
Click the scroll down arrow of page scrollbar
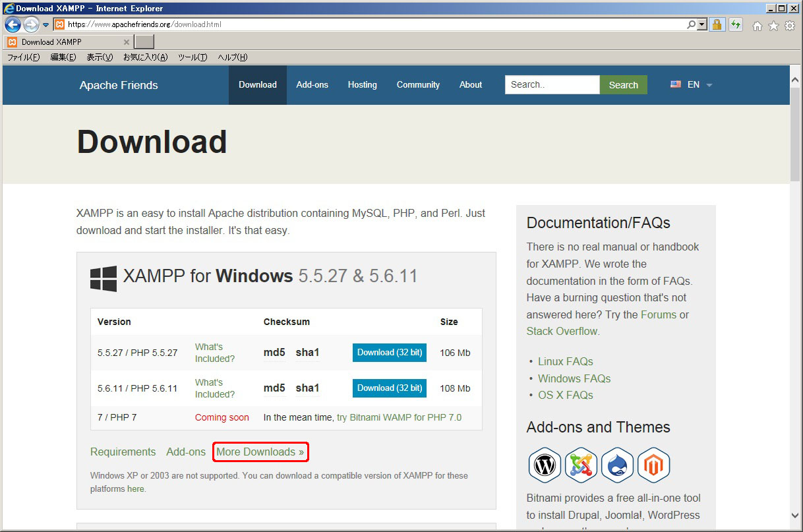(794, 516)
